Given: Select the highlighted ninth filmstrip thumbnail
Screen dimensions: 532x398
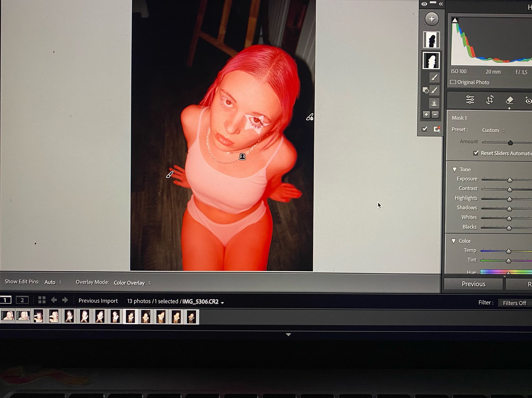Looking at the screenshot, I should [x=130, y=316].
